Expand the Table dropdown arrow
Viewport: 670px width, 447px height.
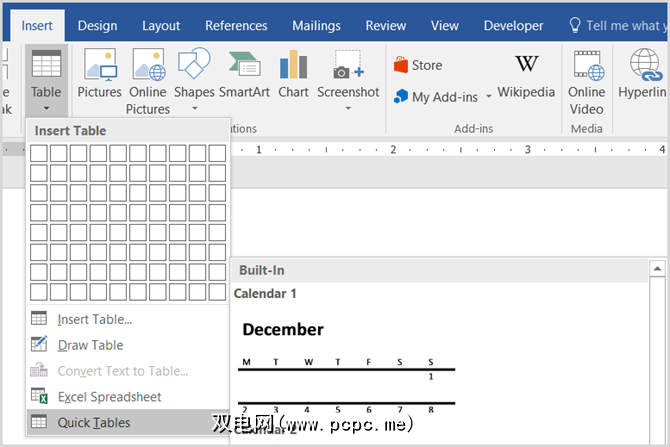point(46,109)
